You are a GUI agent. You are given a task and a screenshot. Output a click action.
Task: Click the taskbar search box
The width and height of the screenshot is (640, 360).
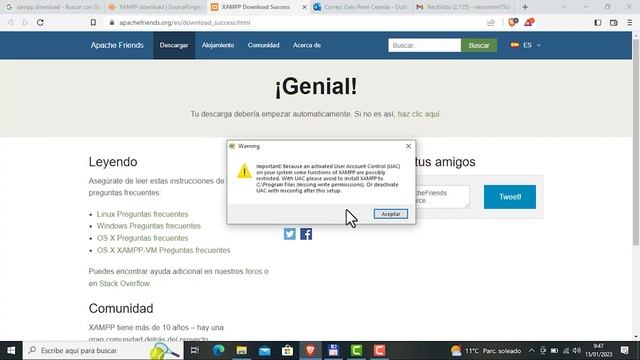[x=103, y=351]
